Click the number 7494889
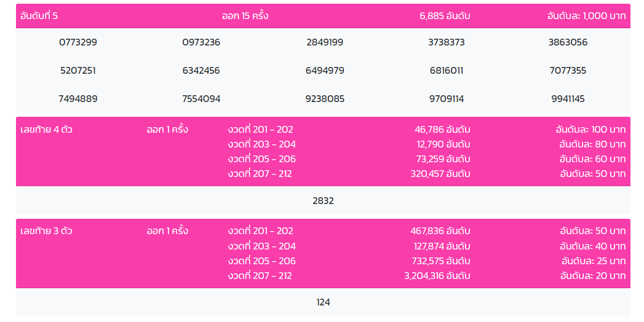Screen dimensions: 644x322 (x=78, y=99)
